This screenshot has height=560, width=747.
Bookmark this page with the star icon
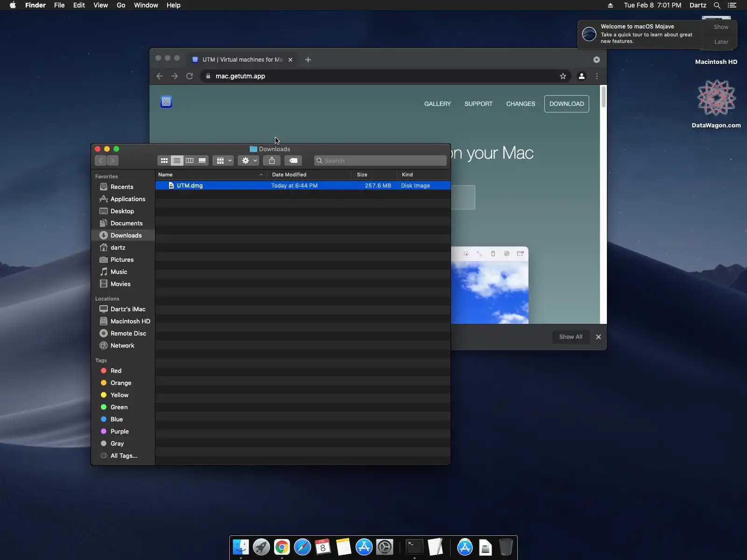(x=563, y=76)
